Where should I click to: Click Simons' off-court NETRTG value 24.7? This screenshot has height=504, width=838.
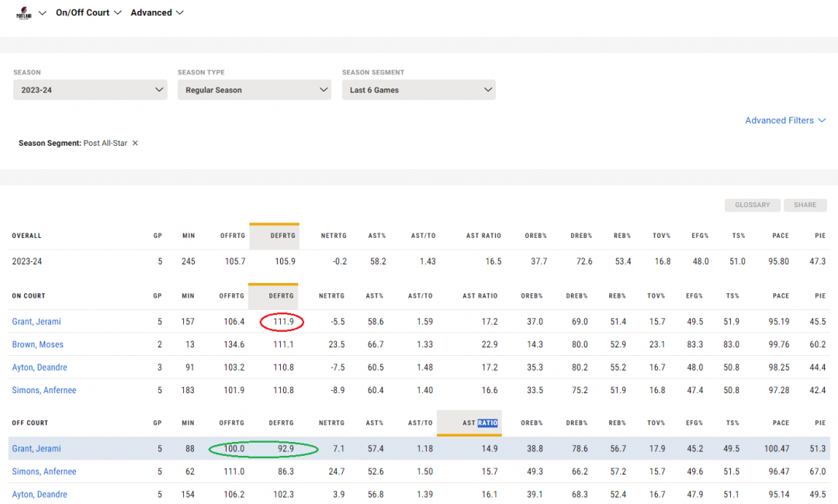coord(336,471)
